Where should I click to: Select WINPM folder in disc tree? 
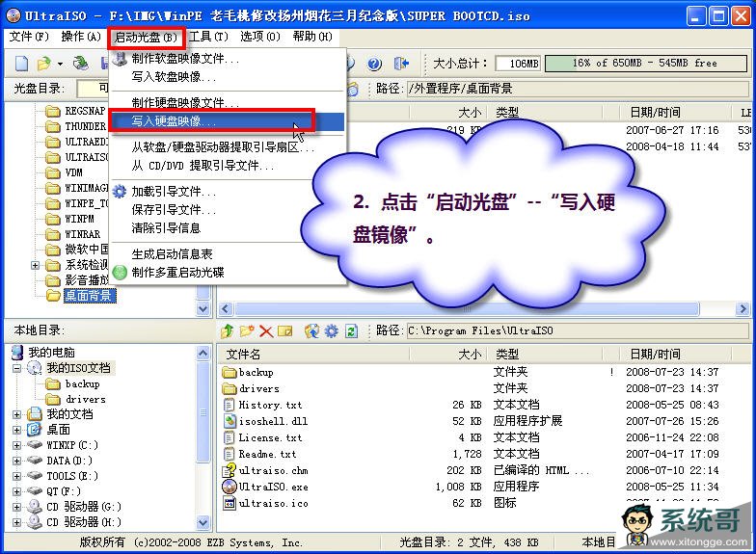tap(69, 219)
